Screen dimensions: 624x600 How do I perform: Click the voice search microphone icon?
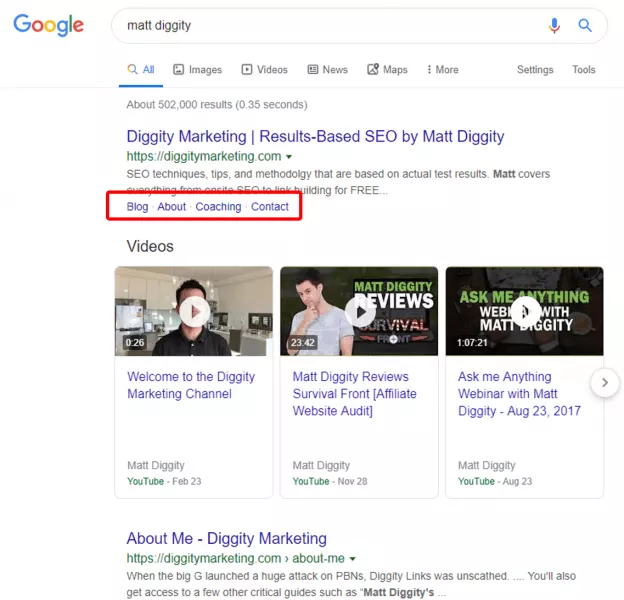pyautogui.click(x=554, y=25)
